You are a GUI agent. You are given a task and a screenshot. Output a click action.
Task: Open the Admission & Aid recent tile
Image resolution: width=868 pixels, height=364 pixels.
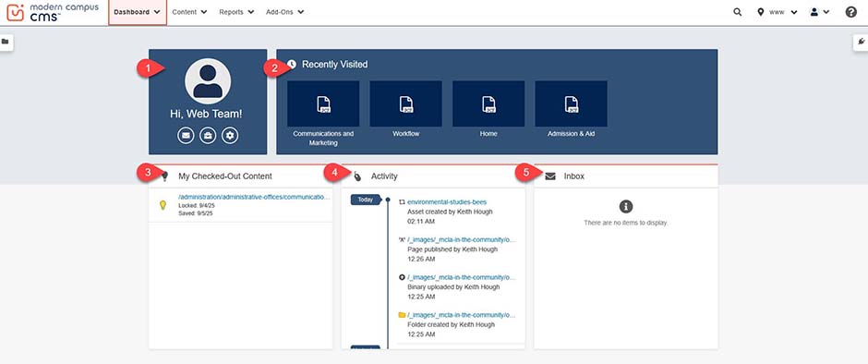(571, 109)
